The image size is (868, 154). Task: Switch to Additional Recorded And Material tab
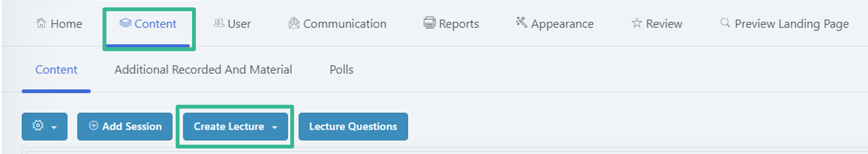(203, 69)
